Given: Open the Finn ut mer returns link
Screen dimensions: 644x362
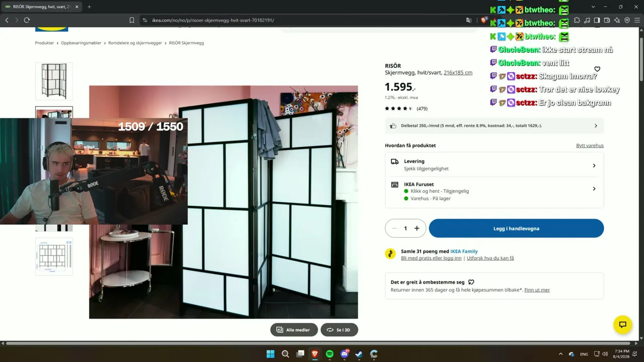Looking at the screenshot, I should tap(537, 290).
